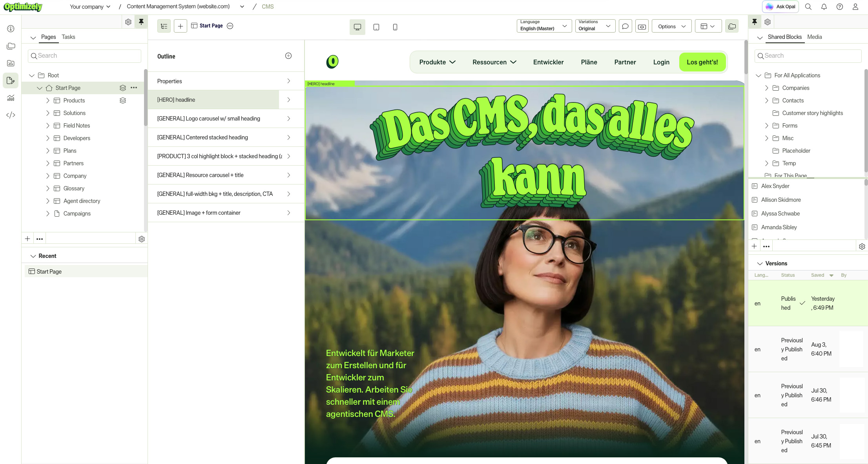Open the Options dropdown
This screenshot has width=868, height=464.
coord(672,26)
